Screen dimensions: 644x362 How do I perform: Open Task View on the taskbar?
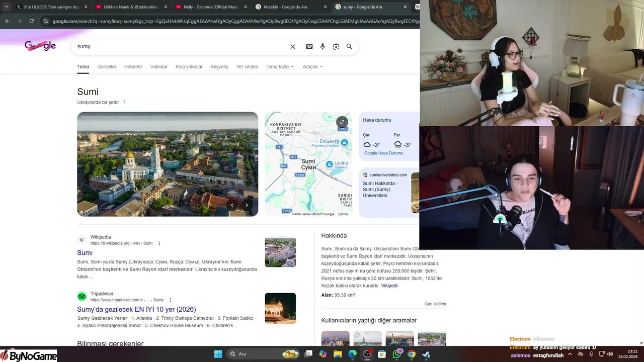[x=308, y=354]
